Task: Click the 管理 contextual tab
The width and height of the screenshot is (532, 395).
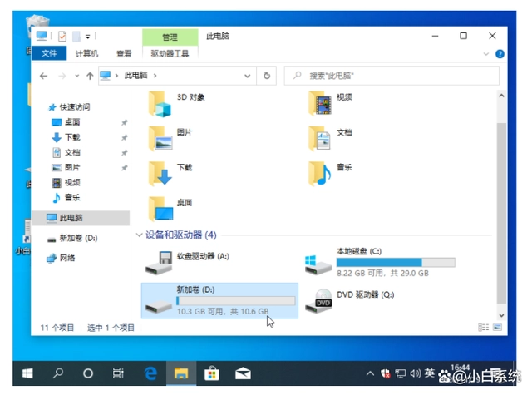Action: coord(170,37)
